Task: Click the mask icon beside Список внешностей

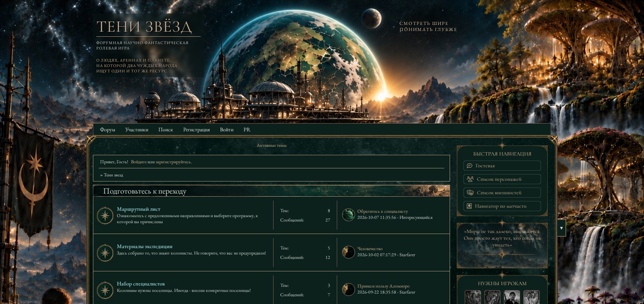Action: pyautogui.click(x=470, y=193)
